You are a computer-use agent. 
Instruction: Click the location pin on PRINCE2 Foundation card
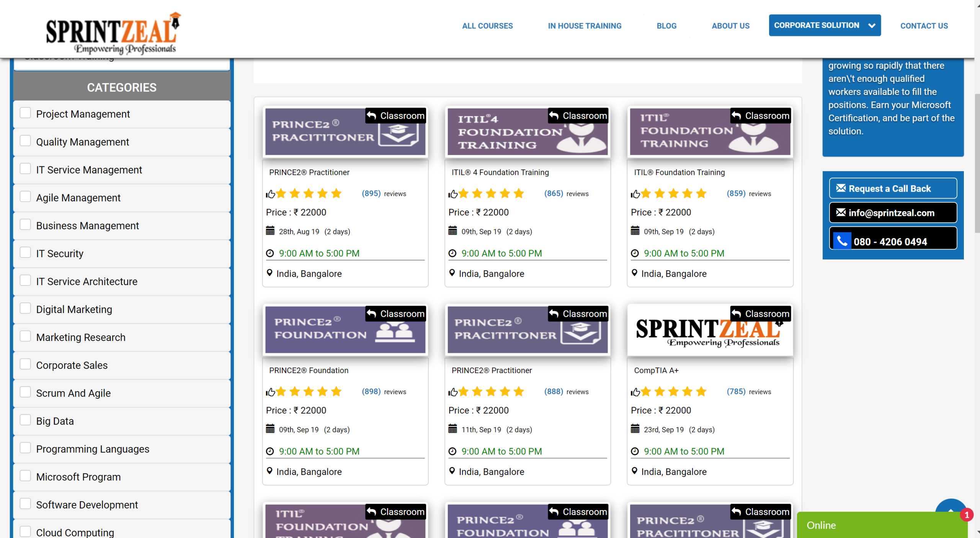point(269,471)
